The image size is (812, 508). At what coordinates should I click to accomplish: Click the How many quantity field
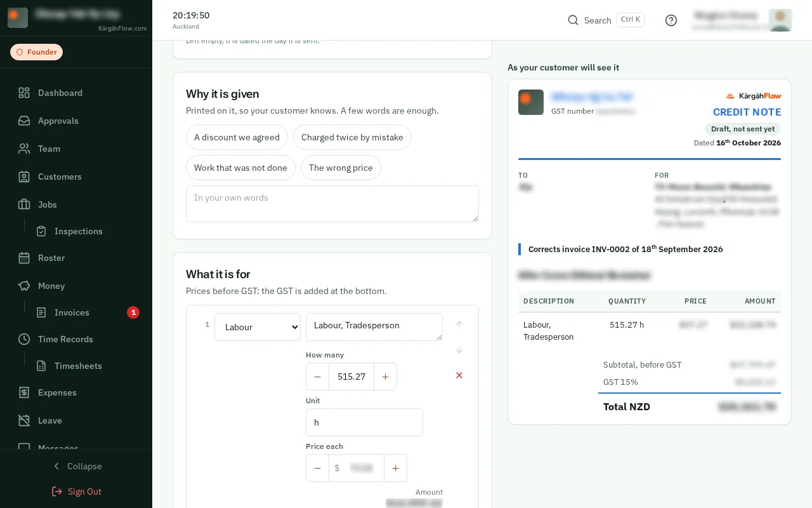tap(351, 377)
